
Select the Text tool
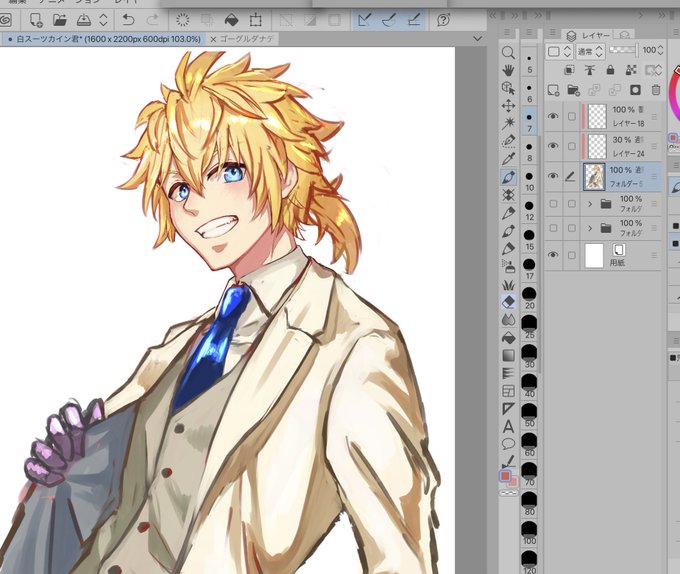tap(508, 427)
